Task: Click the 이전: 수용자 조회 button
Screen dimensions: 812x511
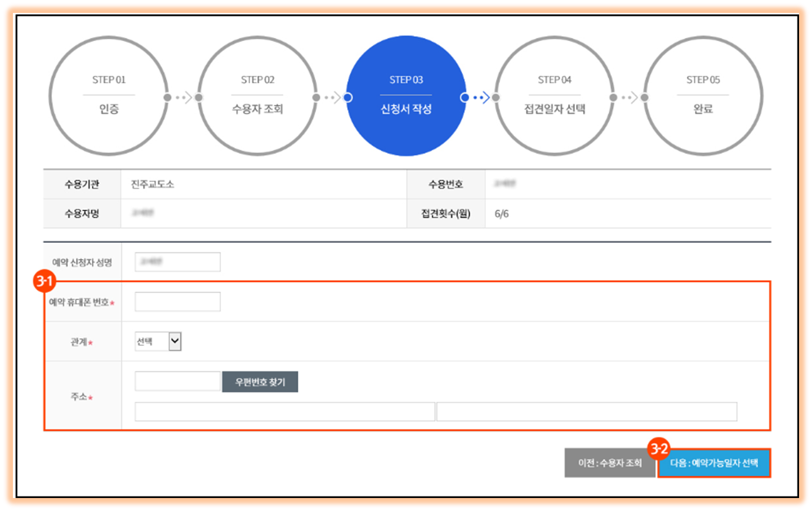Action: 610,463
